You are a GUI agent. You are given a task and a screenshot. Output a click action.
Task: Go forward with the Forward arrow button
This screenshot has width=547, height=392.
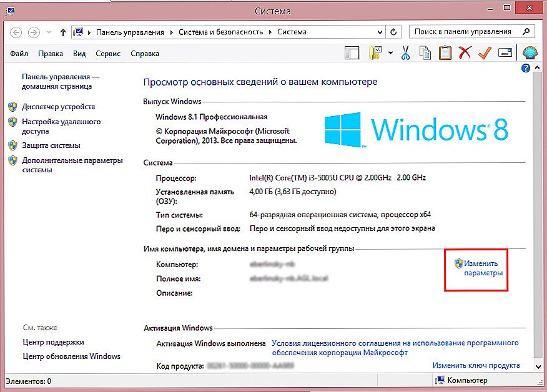click(x=34, y=32)
